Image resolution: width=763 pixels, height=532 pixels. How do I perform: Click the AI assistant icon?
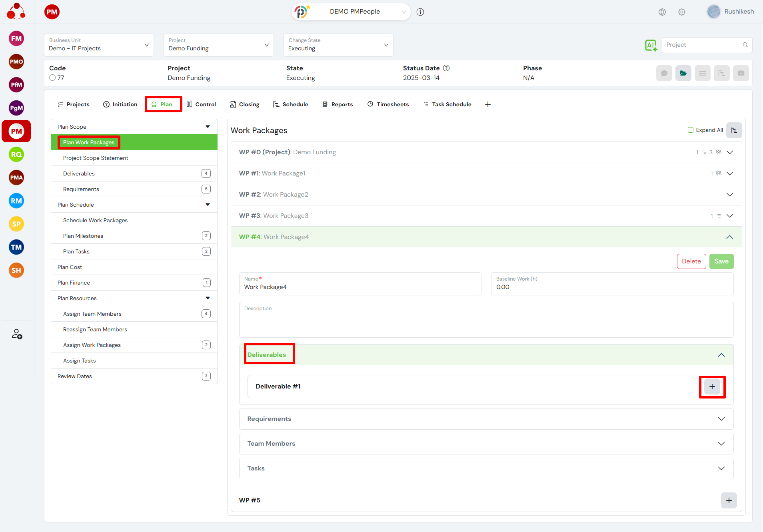[x=651, y=45]
